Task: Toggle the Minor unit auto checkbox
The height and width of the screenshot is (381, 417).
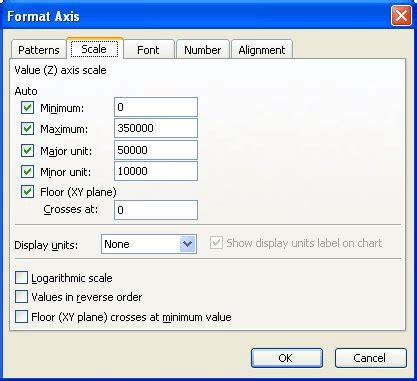Action: [x=27, y=172]
